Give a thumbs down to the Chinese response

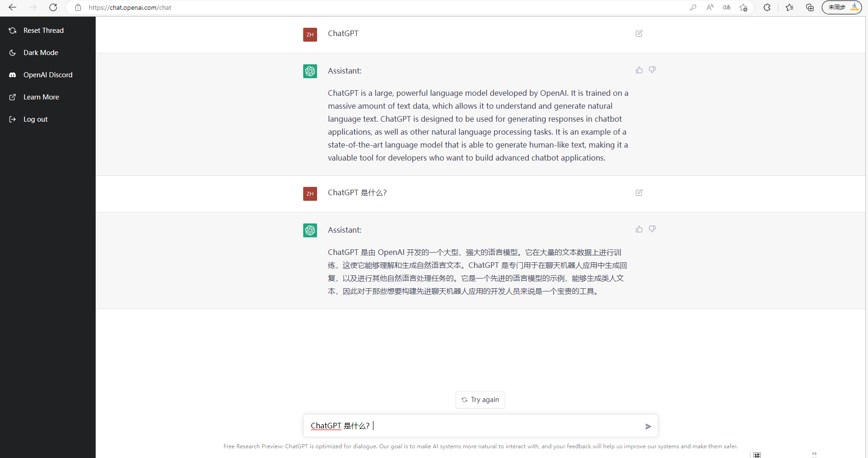[652, 229]
